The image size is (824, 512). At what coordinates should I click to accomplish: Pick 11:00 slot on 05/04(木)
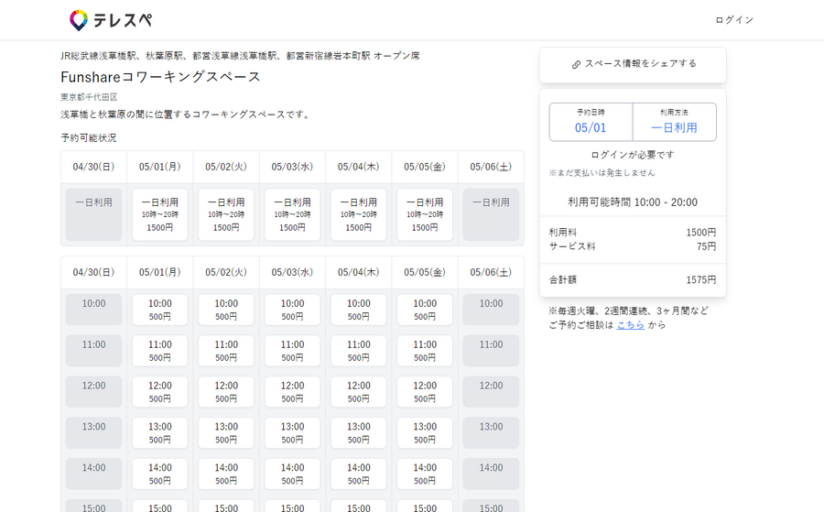coord(358,351)
